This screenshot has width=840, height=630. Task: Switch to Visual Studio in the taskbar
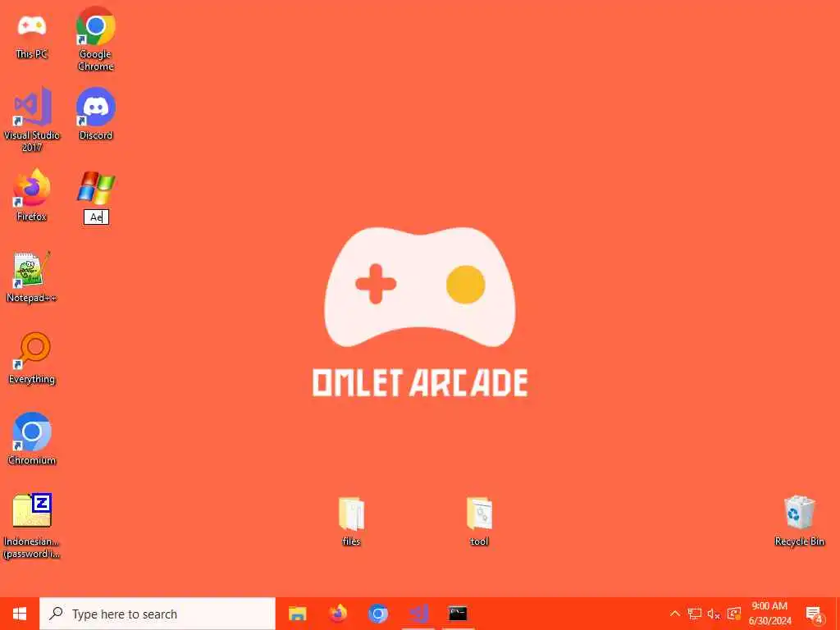pos(418,614)
